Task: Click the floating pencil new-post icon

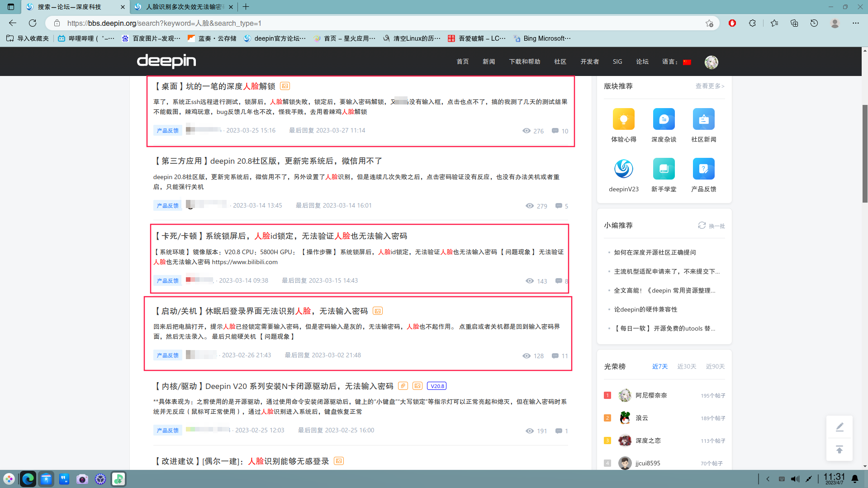Action: 839,426
